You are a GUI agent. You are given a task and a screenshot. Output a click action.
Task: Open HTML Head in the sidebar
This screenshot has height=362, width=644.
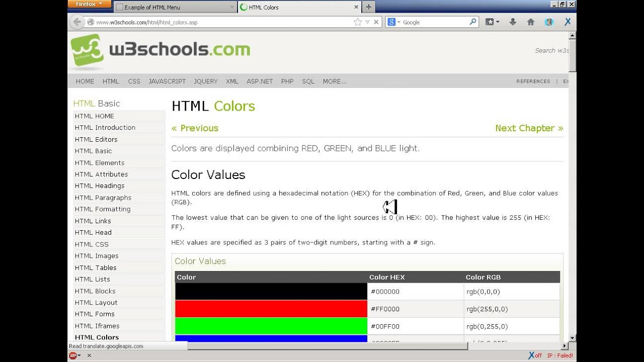[x=119, y=232]
